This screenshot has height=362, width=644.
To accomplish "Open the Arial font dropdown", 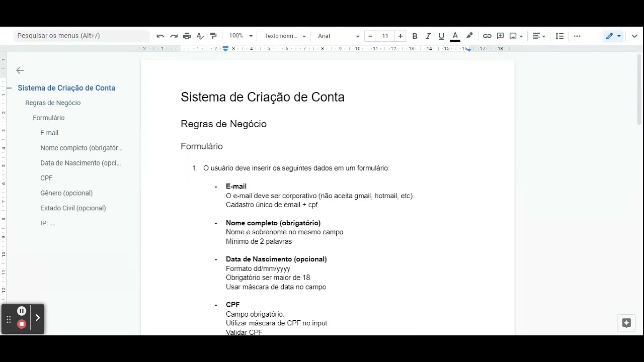I will point(337,36).
